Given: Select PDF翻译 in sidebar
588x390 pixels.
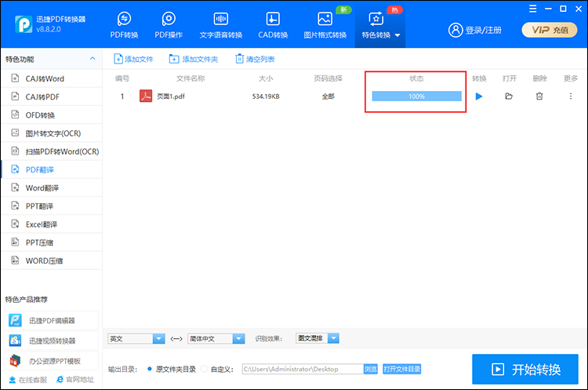Looking at the screenshot, I should point(52,169).
